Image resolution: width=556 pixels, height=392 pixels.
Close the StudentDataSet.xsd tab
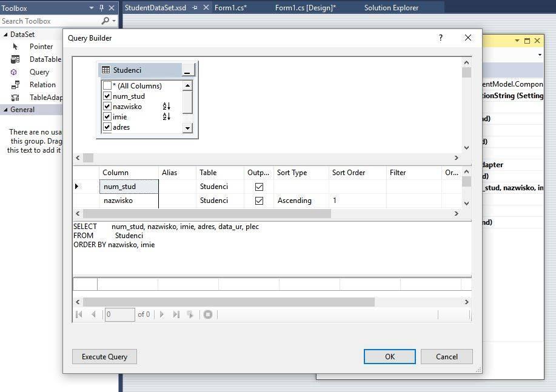(206, 7)
